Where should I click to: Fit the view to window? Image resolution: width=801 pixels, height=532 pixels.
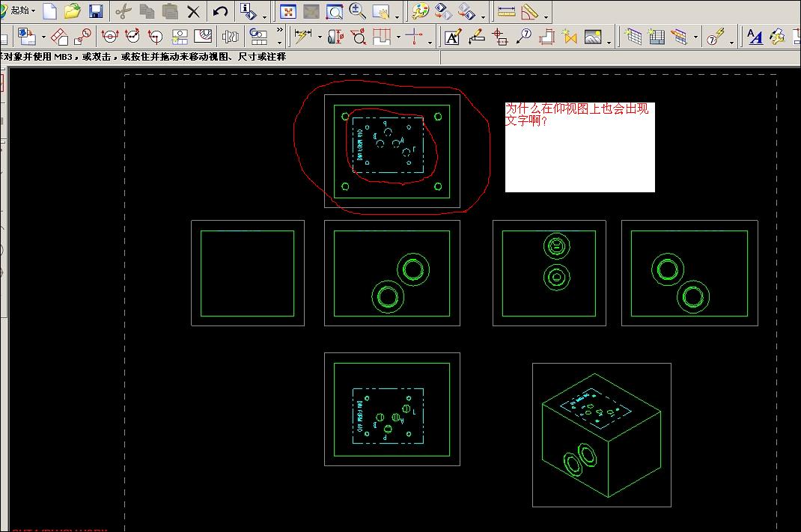pyautogui.click(x=288, y=11)
